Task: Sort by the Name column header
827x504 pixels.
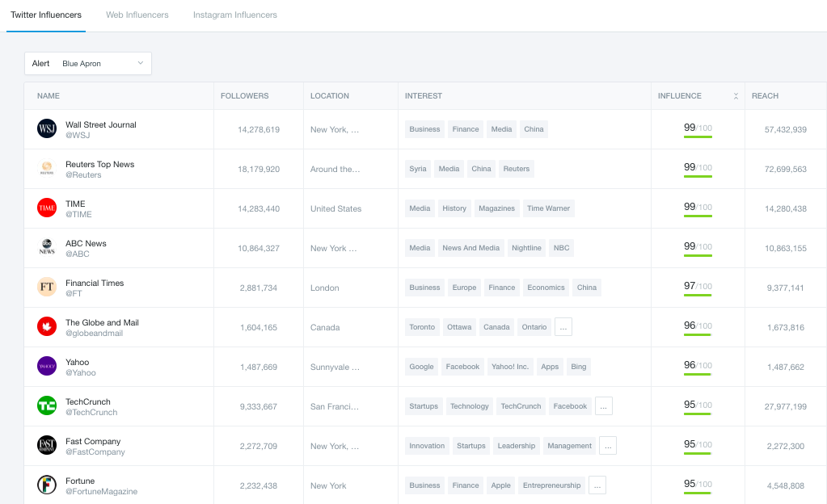Action: 48,96
